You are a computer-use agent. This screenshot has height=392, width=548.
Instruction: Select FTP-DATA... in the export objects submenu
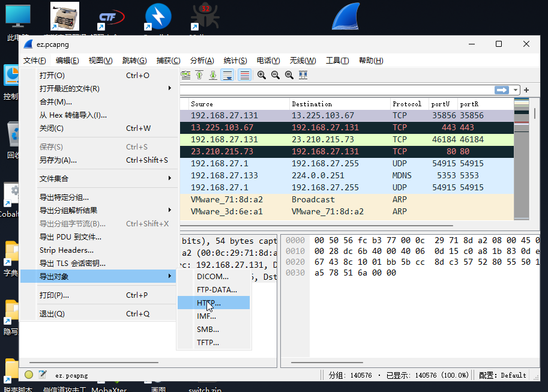pos(214,290)
